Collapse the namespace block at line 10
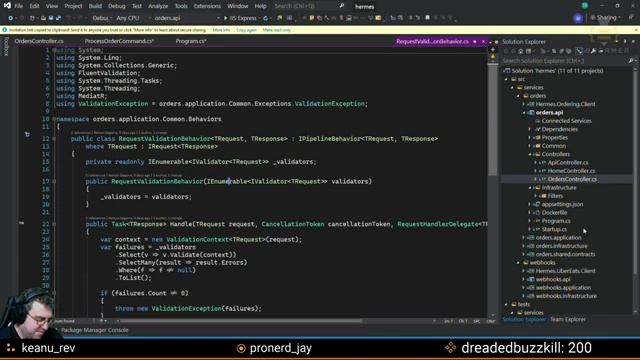The height and width of the screenshot is (360, 640). click(54, 119)
